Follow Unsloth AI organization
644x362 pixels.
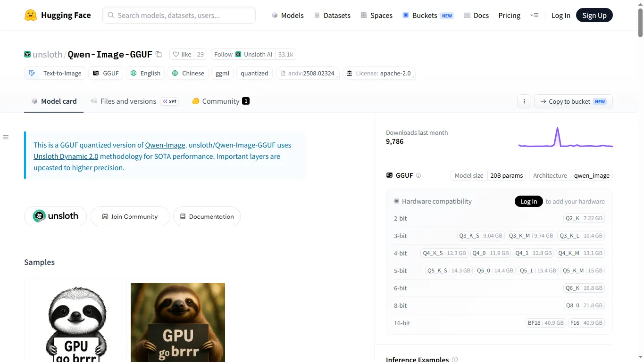(x=243, y=55)
